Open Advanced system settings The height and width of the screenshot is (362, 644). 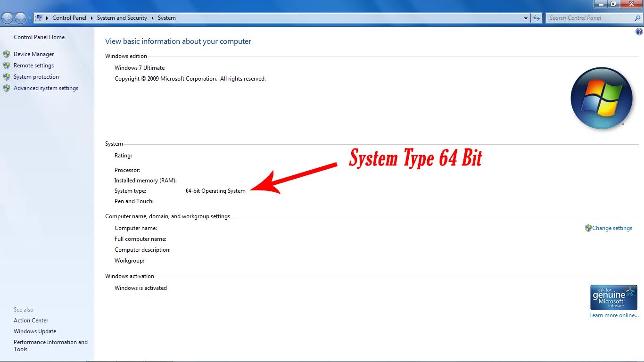[x=46, y=88]
